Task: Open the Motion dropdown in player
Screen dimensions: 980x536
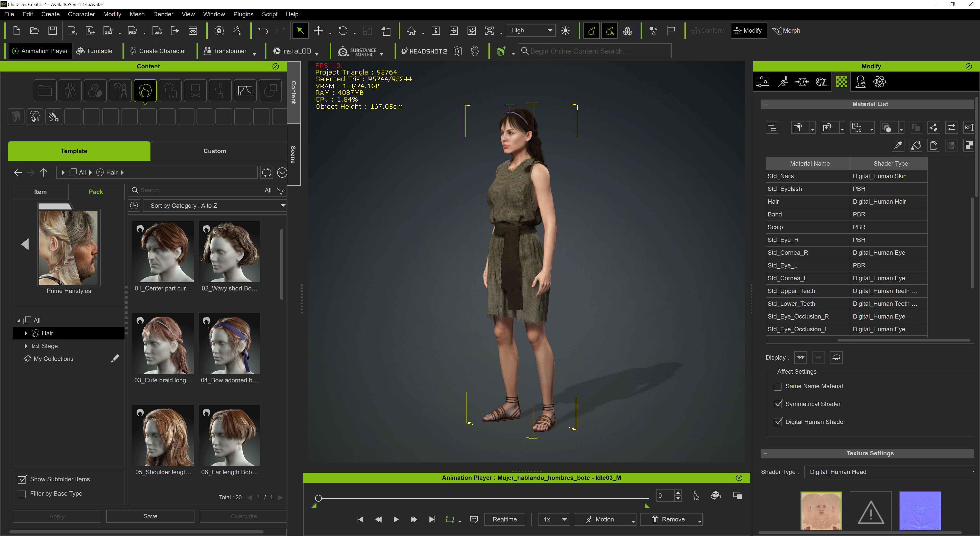Action: coord(605,519)
